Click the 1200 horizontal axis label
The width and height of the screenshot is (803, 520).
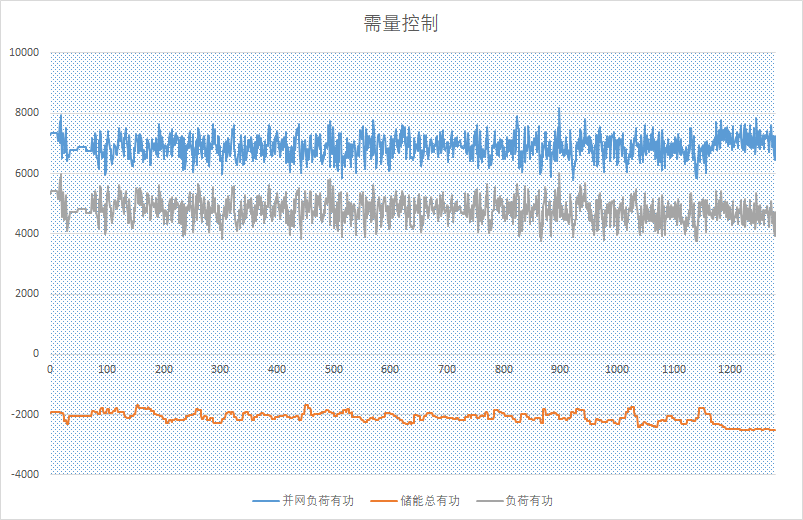pyautogui.click(x=730, y=369)
